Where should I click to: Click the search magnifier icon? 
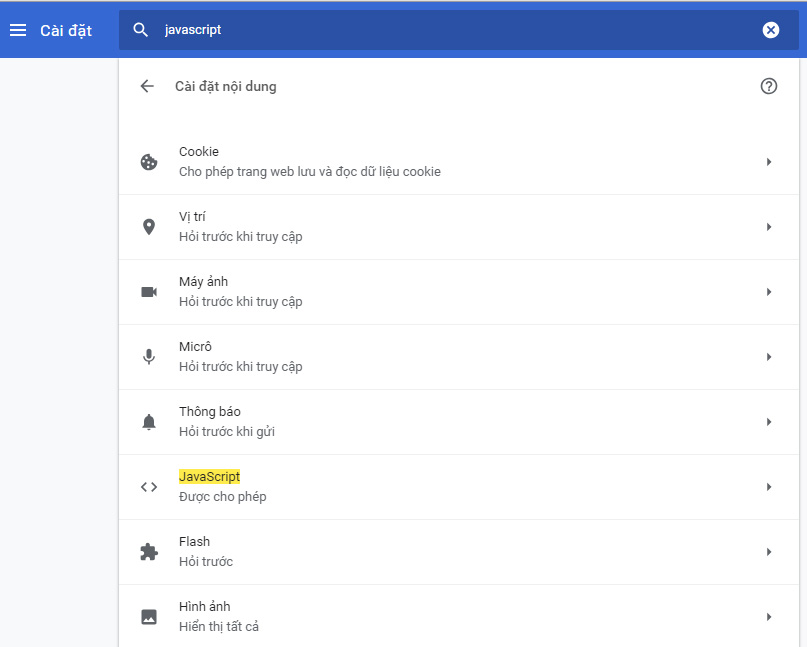coord(141,30)
